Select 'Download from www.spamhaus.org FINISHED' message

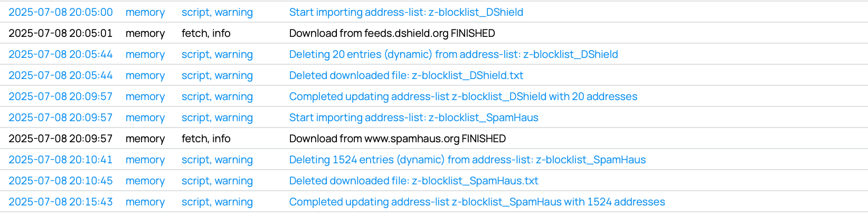click(x=397, y=139)
